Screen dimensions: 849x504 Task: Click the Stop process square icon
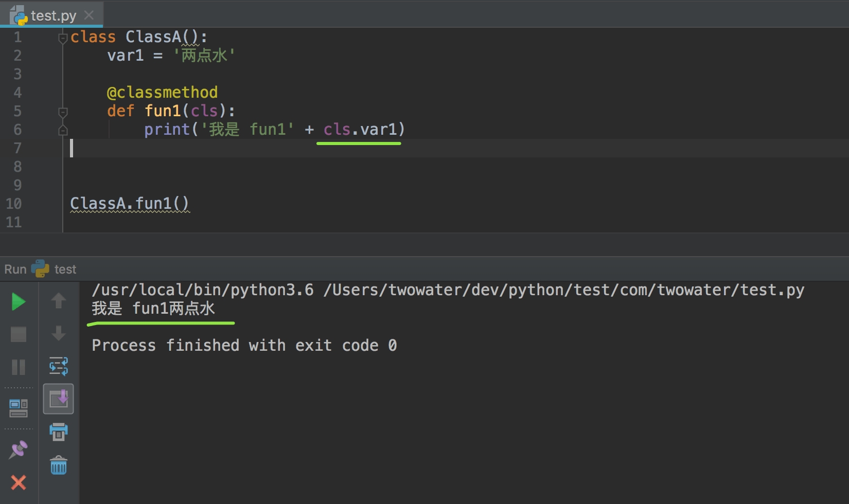[x=19, y=334]
